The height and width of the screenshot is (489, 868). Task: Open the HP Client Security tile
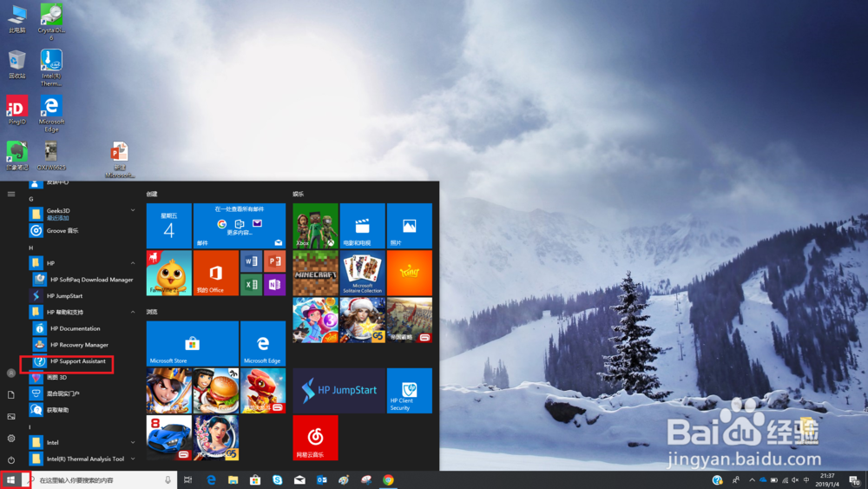point(410,391)
